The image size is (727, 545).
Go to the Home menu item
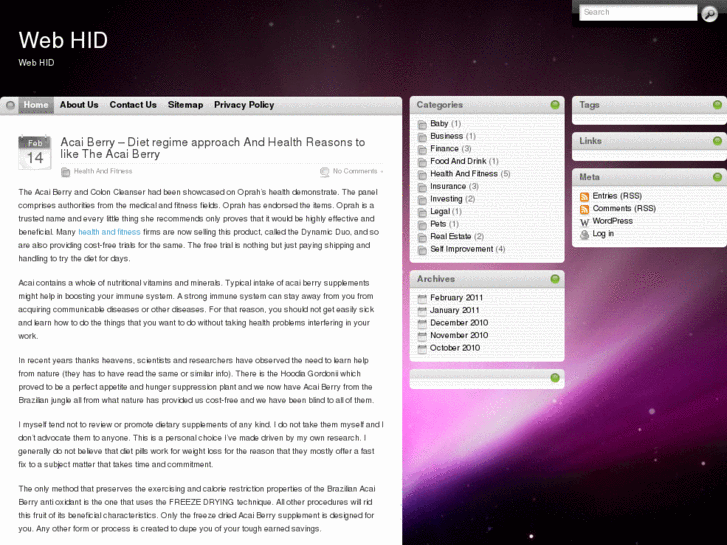point(36,105)
